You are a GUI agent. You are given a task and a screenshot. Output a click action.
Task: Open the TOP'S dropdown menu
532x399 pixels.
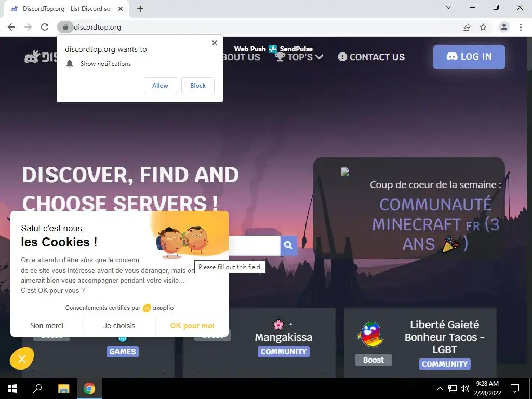click(x=299, y=57)
